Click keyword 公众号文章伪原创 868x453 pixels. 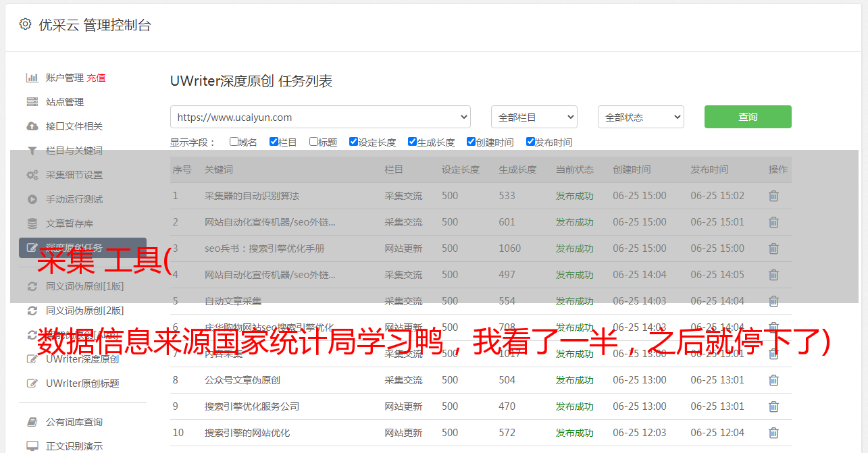tap(242, 380)
